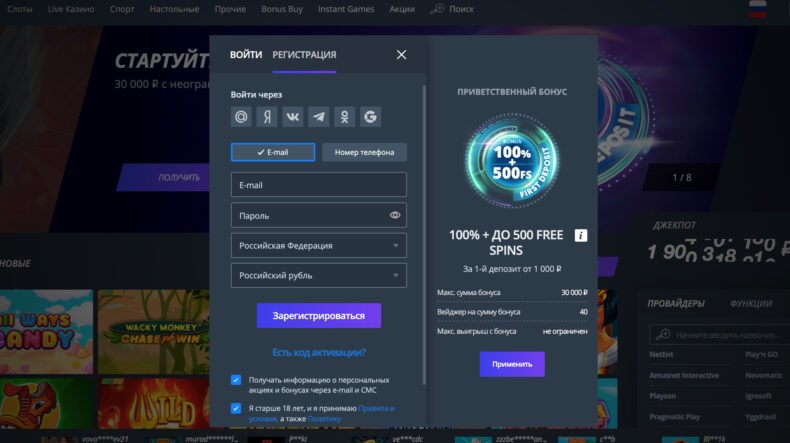Image resolution: width=790 pixels, height=443 pixels.
Task: Sign in via Telegram icon
Action: (x=318, y=117)
